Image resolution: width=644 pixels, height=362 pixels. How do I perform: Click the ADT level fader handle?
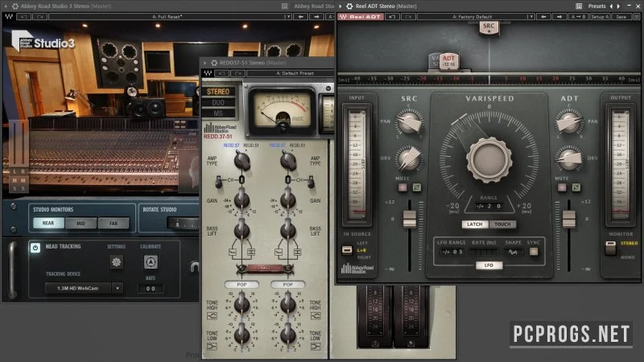coord(569,219)
